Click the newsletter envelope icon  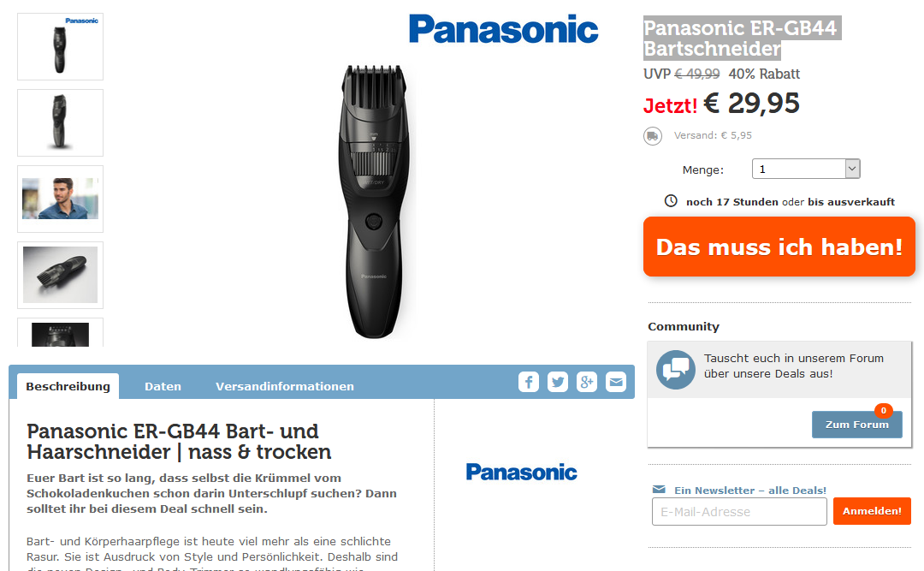click(x=659, y=489)
